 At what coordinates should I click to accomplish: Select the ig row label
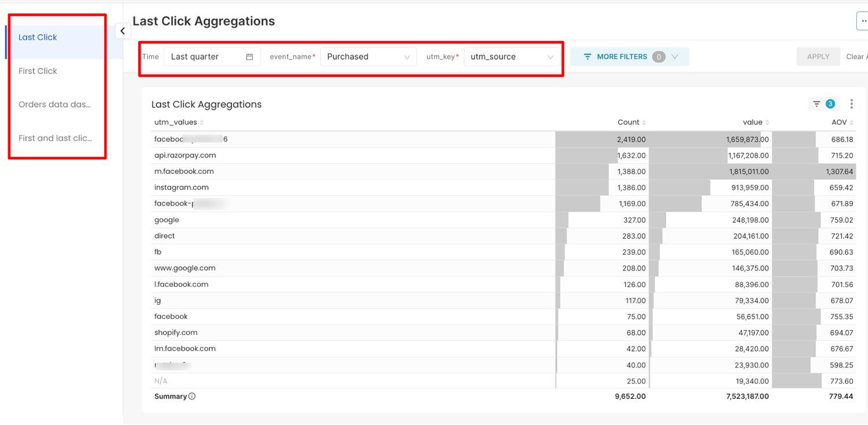pyautogui.click(x=157, y=301)
